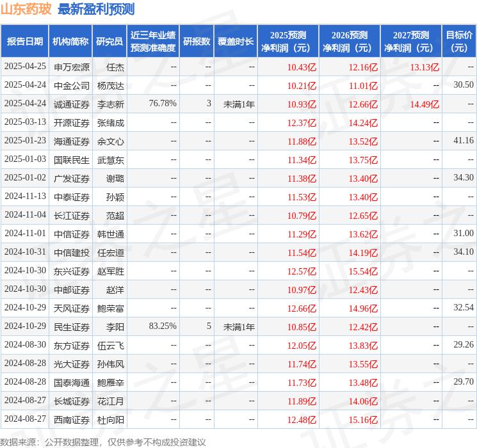The height and width of the screenshot is (448, 477).
Task: Click the 研报数 column header
Action: [197, 42]
